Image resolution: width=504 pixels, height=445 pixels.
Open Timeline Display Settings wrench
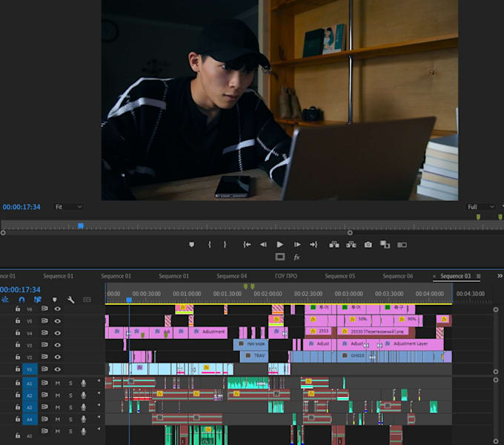[x=71, y=300]
